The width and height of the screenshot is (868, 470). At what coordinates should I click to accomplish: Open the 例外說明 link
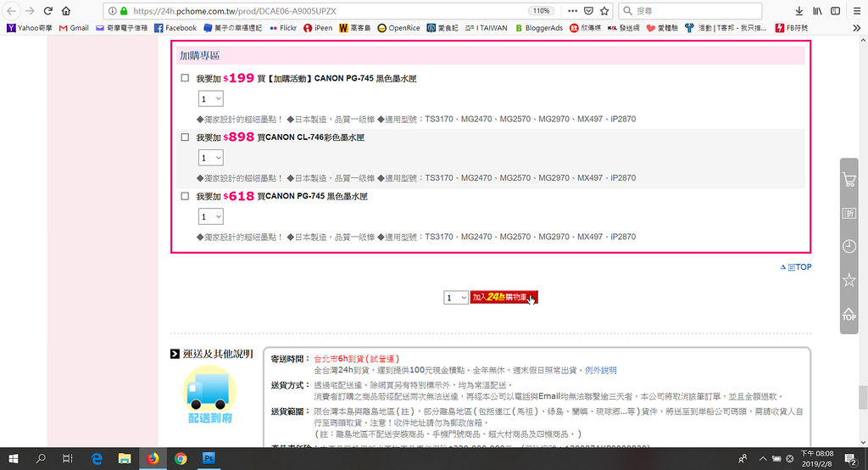pos(601,370)
